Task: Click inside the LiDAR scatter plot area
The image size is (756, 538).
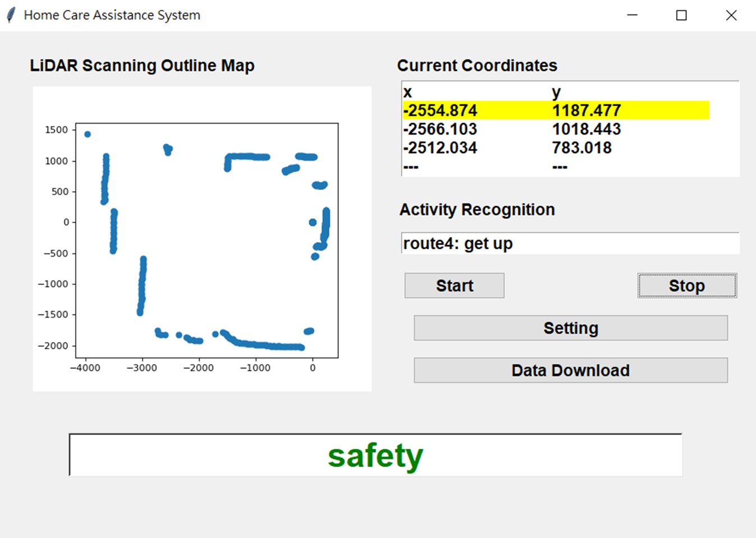Action: click(207, 240)
